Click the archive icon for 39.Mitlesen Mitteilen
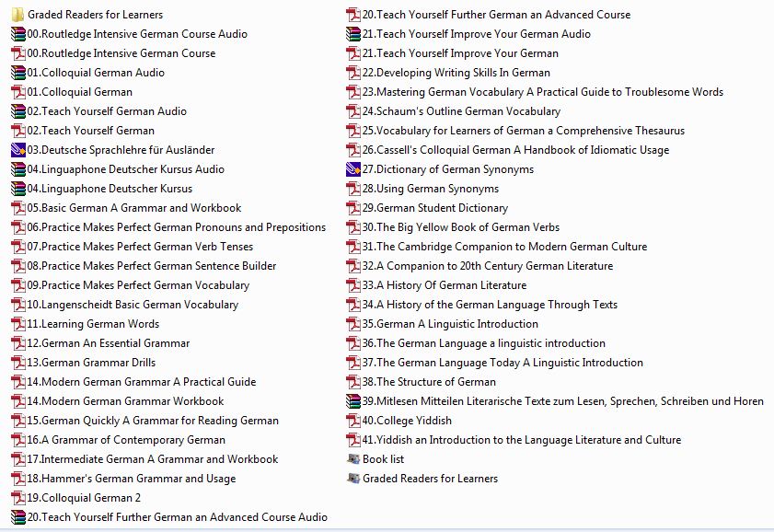This screenshot has width=774, height=532. point(352,401)
